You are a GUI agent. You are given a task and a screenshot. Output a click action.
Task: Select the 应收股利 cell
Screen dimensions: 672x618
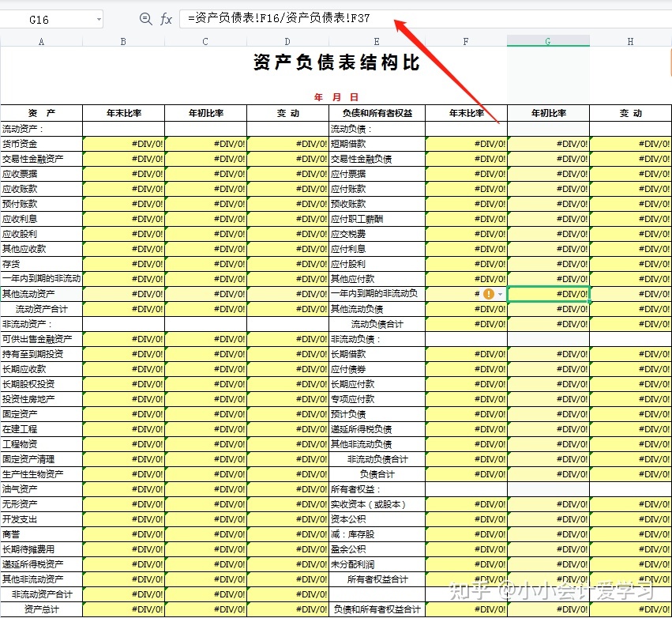(41, 234)
